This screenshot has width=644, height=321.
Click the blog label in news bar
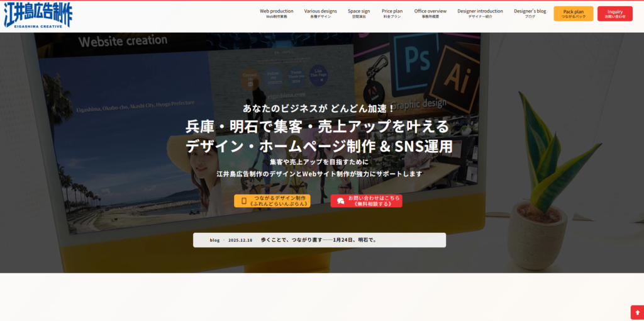pos(214,240)
